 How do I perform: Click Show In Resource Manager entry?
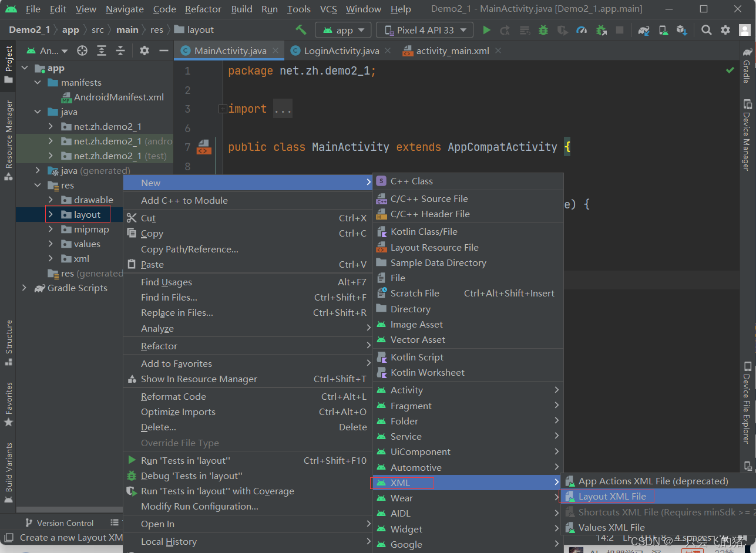click(x=248, y=379)
